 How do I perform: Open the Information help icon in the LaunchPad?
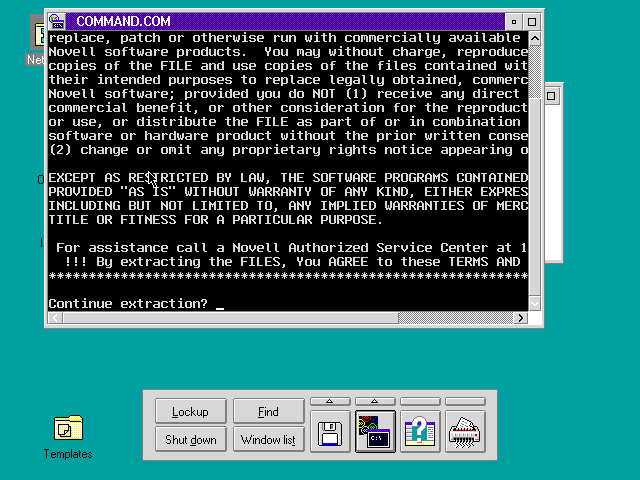(420, 432)
